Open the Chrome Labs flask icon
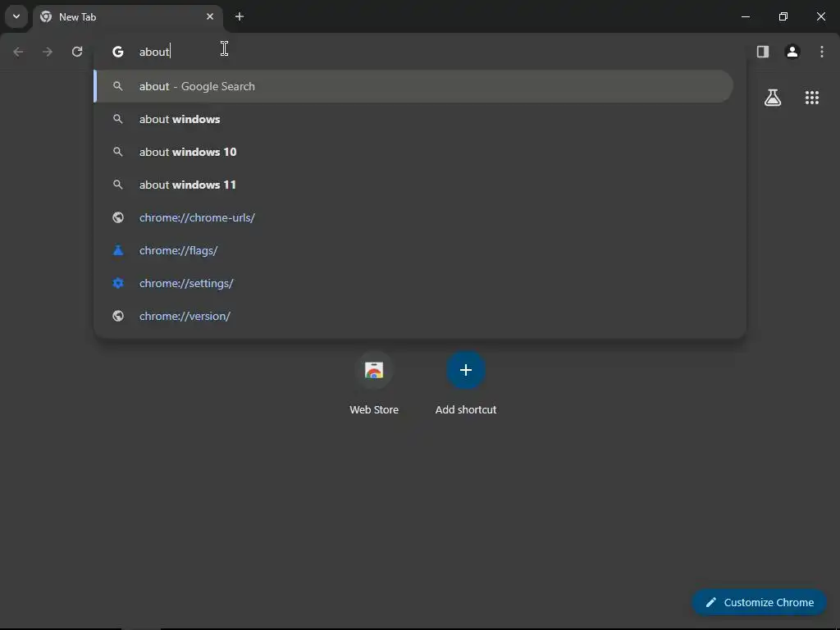 [x=773, y=98]
